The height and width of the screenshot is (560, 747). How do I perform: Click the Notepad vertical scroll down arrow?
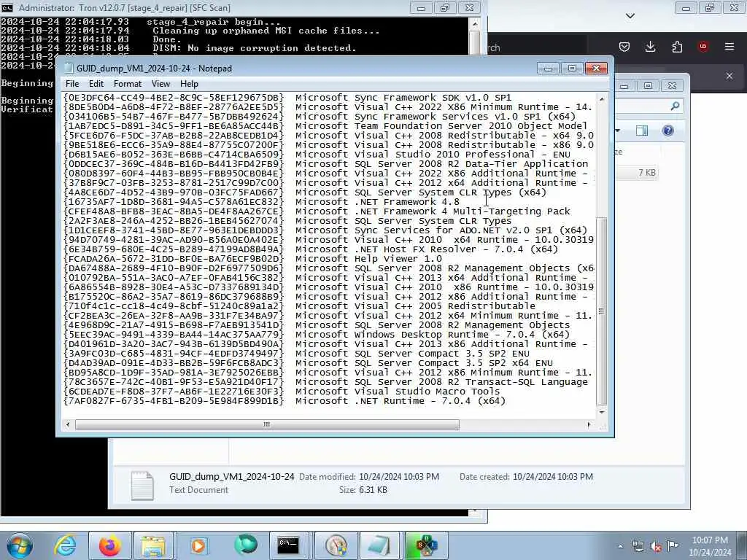click(602, 413)
